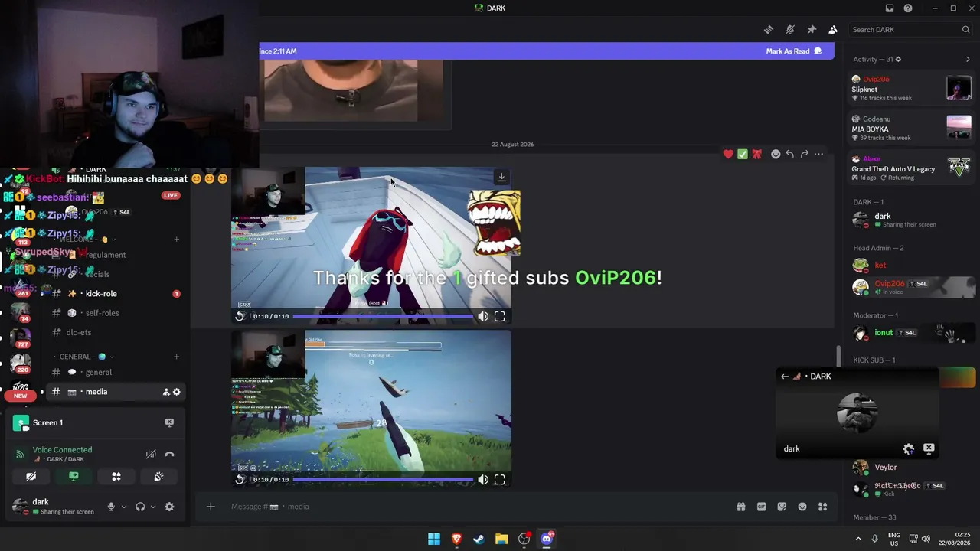The height and width of the screenshot is (551, 980).
Task: Open the sticker picker
Action: coord(782,507)
